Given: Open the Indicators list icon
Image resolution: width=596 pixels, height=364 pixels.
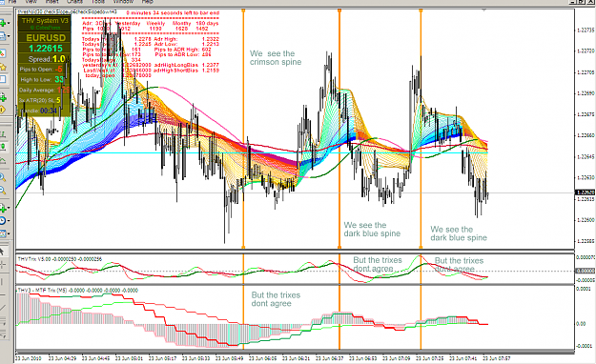Looking at the screenshot, I should 3,208.
